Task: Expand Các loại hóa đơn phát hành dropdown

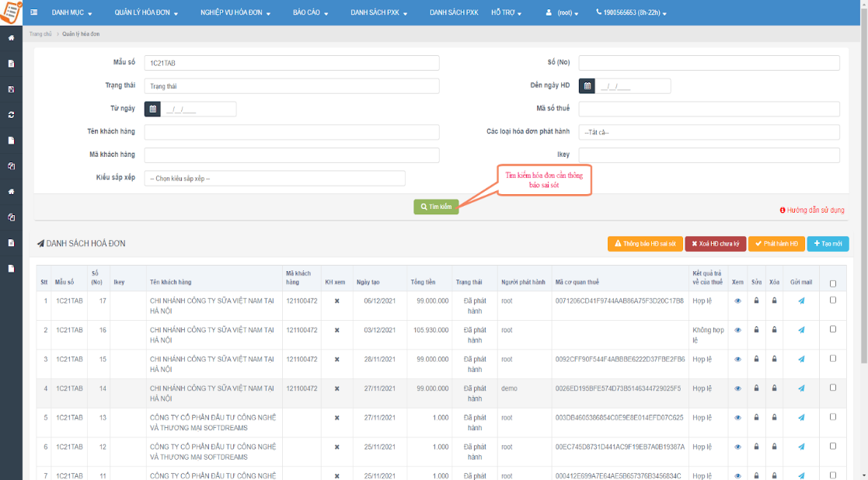Action: [x=709, y=132]
